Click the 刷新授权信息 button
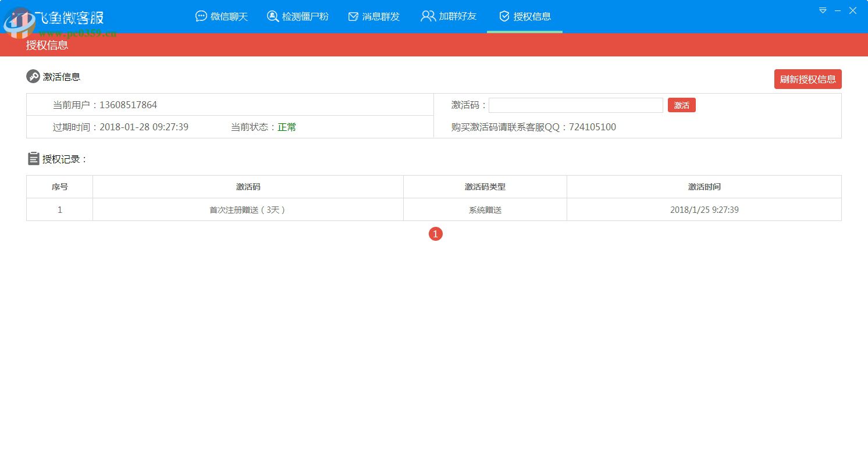Image resolution: width=868 pixels, height=449 pixels. tap(807, 79)
